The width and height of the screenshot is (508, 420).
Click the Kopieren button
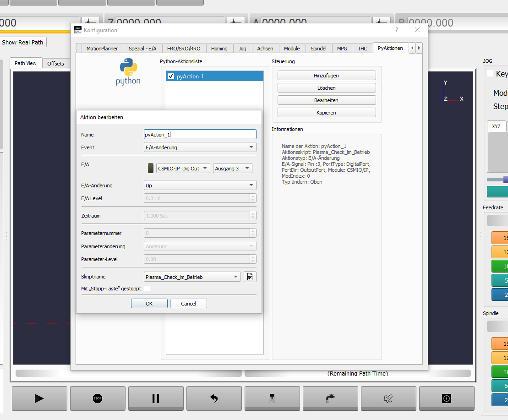(327, 112)
